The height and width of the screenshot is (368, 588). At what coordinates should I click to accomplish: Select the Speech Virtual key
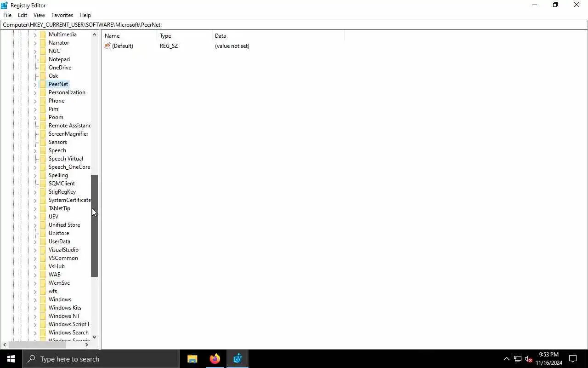click(x=66, y=159)
